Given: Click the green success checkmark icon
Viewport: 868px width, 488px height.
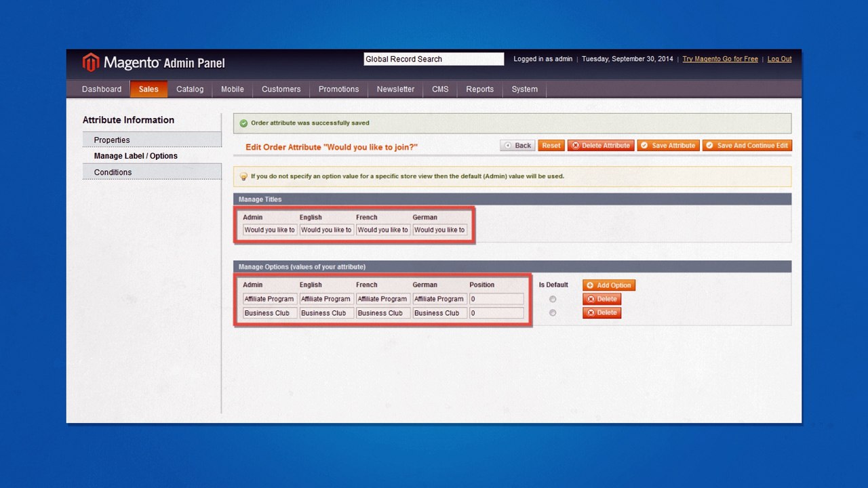Looking at the screenshot, I should [243, 123].
